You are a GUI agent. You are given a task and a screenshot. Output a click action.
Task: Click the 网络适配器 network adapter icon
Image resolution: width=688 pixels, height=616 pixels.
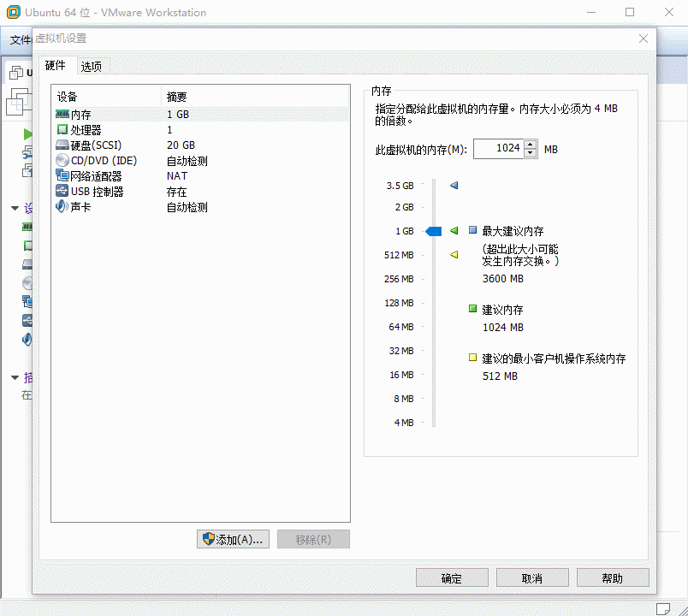[62, 176]
